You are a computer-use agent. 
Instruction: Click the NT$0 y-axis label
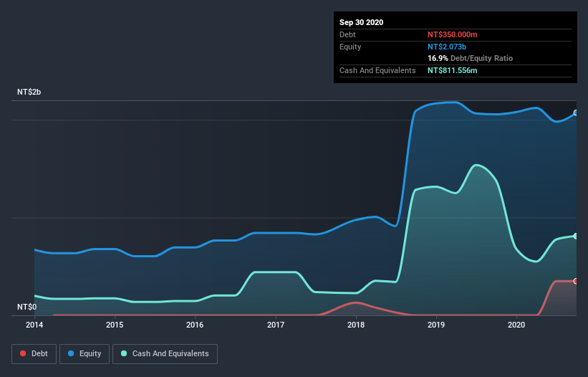click(x=26, y=307)
